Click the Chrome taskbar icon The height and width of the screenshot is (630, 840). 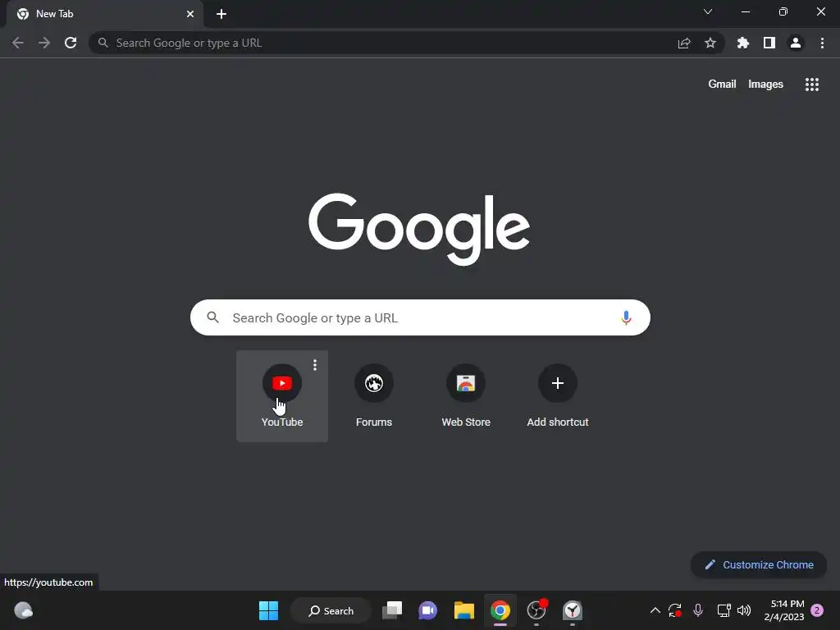(500, 610)
